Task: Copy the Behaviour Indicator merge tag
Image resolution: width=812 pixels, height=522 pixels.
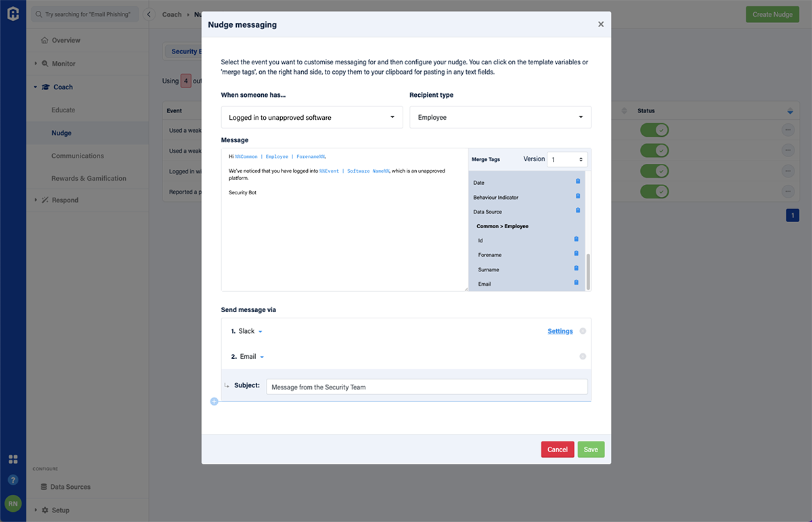Action: click(x=576, y=196)
